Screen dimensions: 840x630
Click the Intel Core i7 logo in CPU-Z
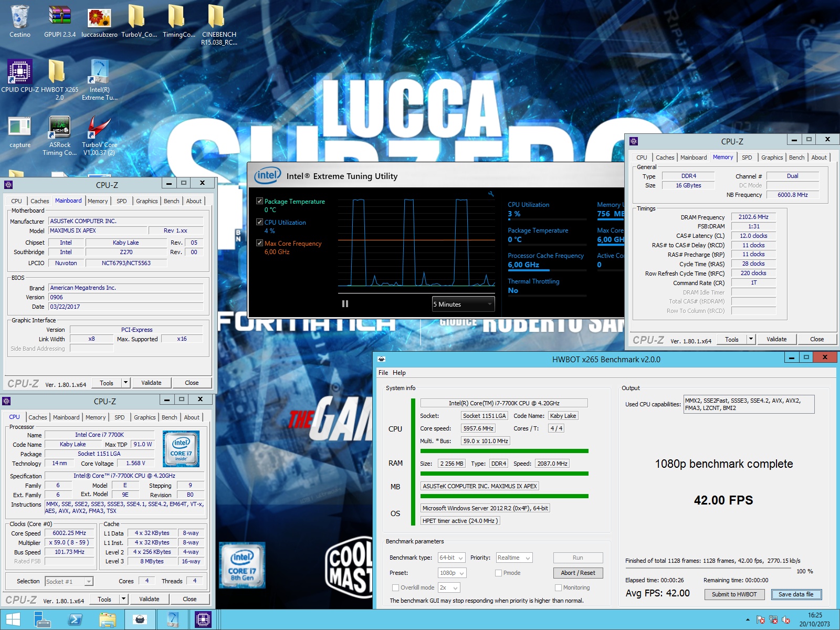tap(181, 449)
